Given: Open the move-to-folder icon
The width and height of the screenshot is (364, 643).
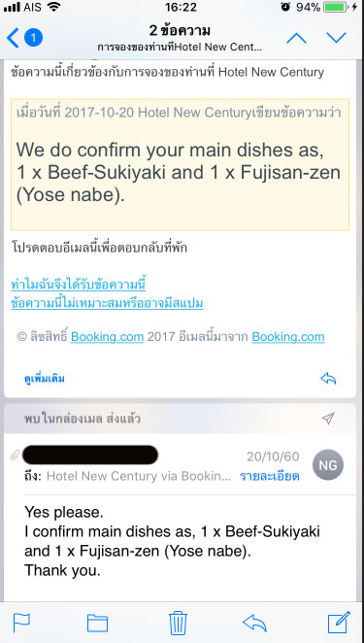Looking at the screenshot, I should click(x=98, y=624).
